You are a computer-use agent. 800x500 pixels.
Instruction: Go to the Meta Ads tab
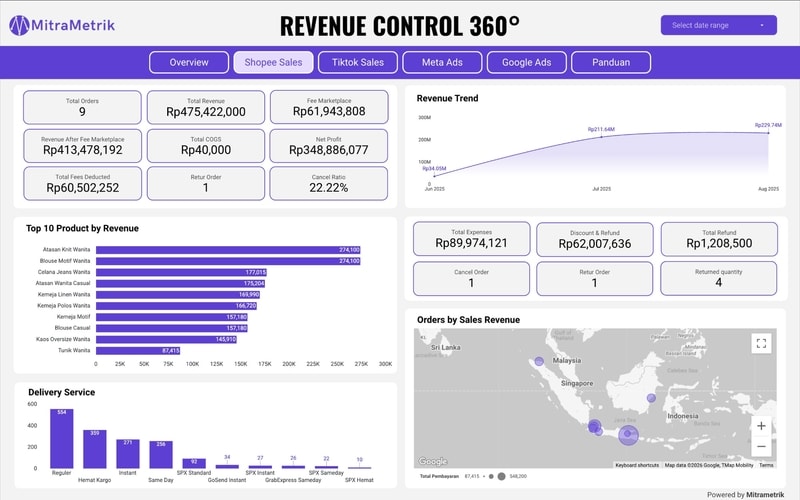coord(442,62)
